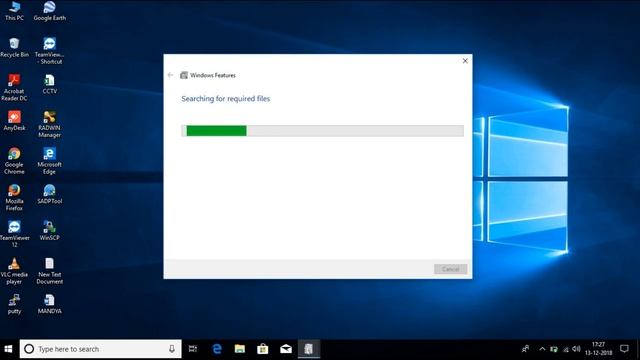This screenshot has width=640, height=360.
Task: Click the microphone icon in search box
Action: 172,349
